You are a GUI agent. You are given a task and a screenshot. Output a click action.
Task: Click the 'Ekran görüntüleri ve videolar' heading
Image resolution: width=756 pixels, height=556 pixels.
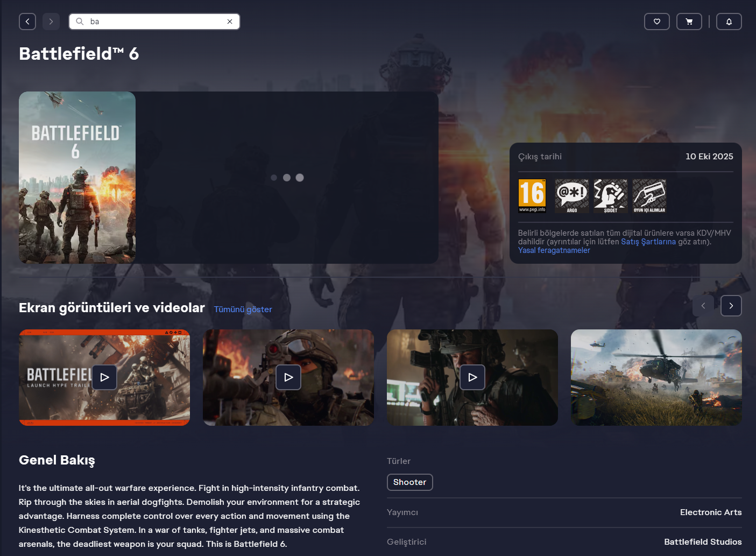coord(112,308)
